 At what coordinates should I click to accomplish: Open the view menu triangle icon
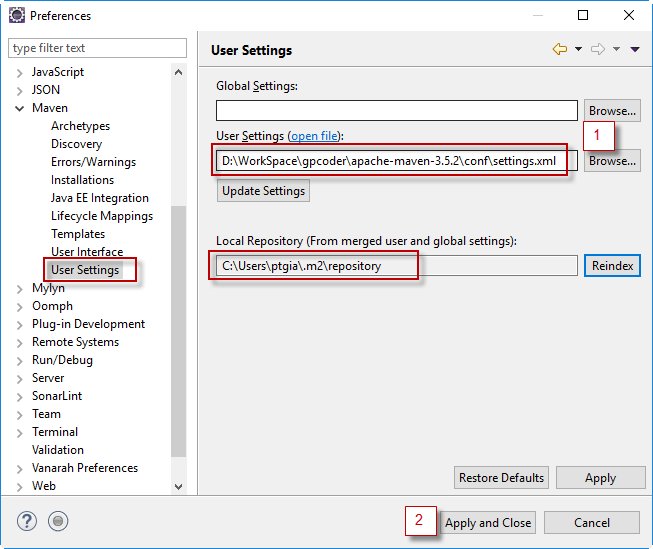(x=634, y=49)
